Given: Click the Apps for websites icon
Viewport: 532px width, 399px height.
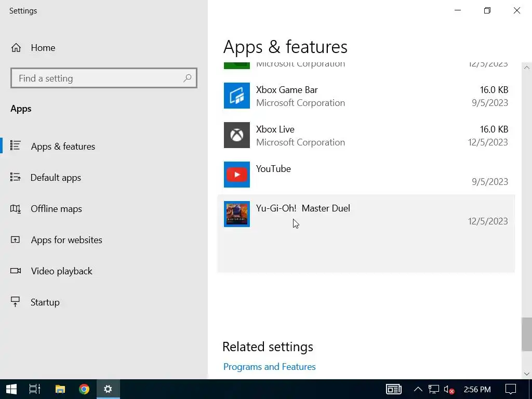Looking at the screenshot, I should coord(15,240).
